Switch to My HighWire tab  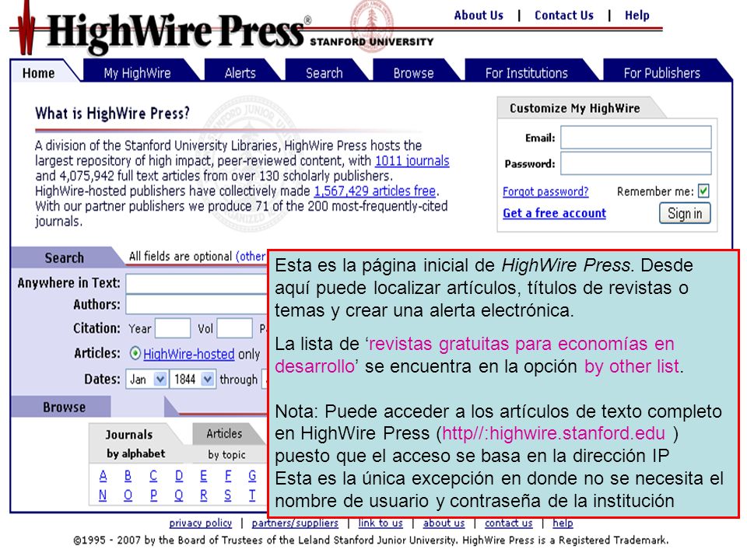[x=137, y=73]
